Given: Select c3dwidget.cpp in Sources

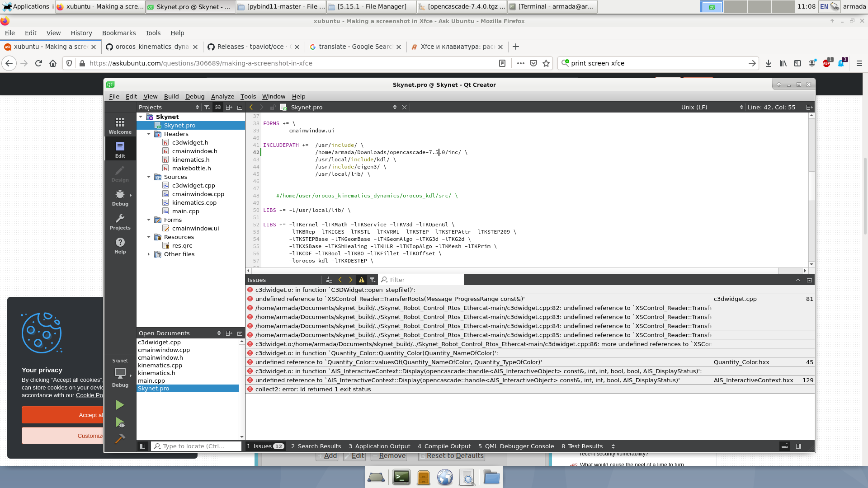Looking at the screenshot, I should pyautogui.click(x=193, y=185).
